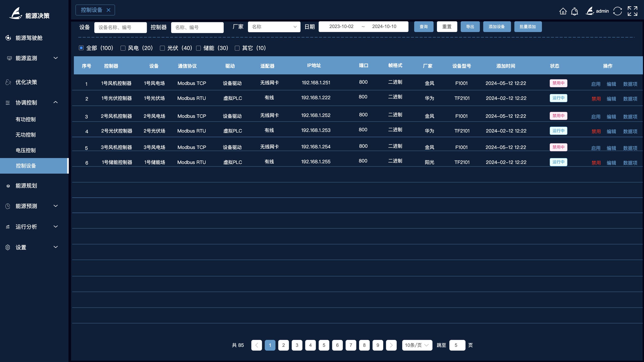Open the 无功控制 submenu item

point(25,135)
